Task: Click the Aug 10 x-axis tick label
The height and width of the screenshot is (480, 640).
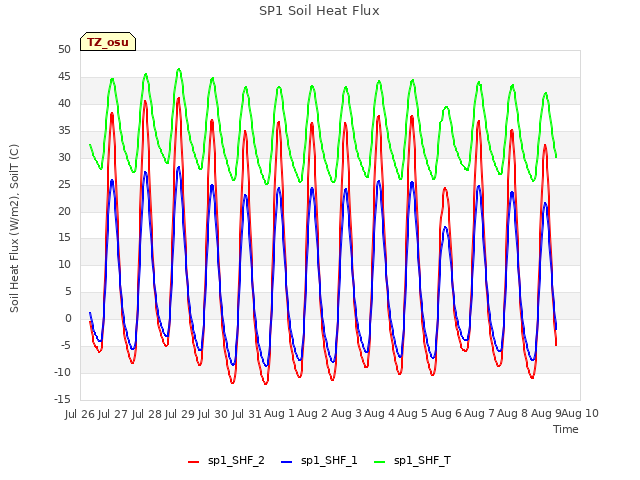Action: click(580, 413)
